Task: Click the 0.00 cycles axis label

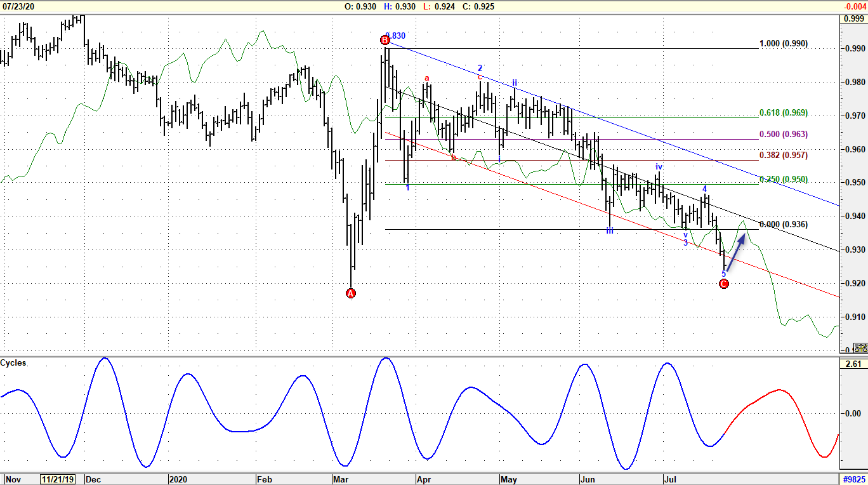Action: pos(855,414)
